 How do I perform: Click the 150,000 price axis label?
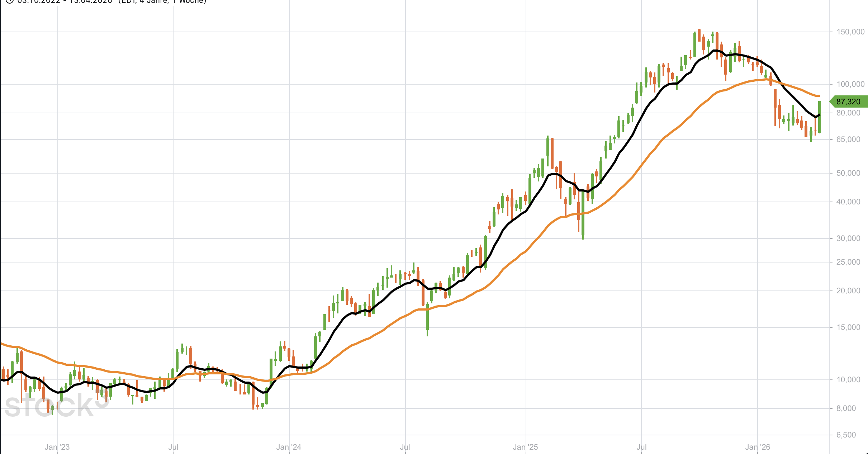coord(850,32)
